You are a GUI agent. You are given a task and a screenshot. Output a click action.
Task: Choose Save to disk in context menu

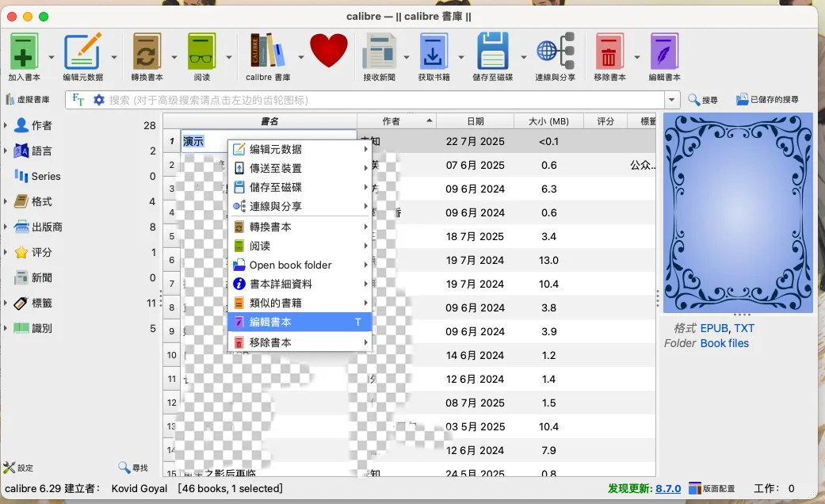coord(300,187)
